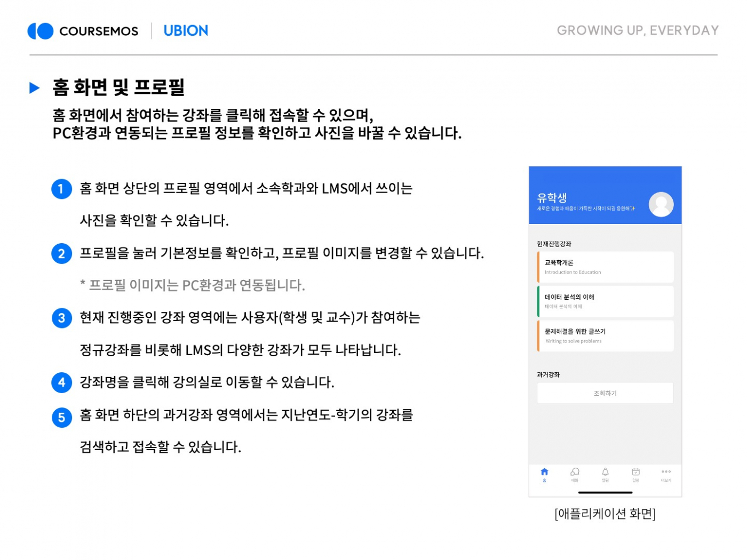Open notifications (알림) bell icon
Image resolution: width=747 pixels, height=560 pixels.
tap(605, 473)
